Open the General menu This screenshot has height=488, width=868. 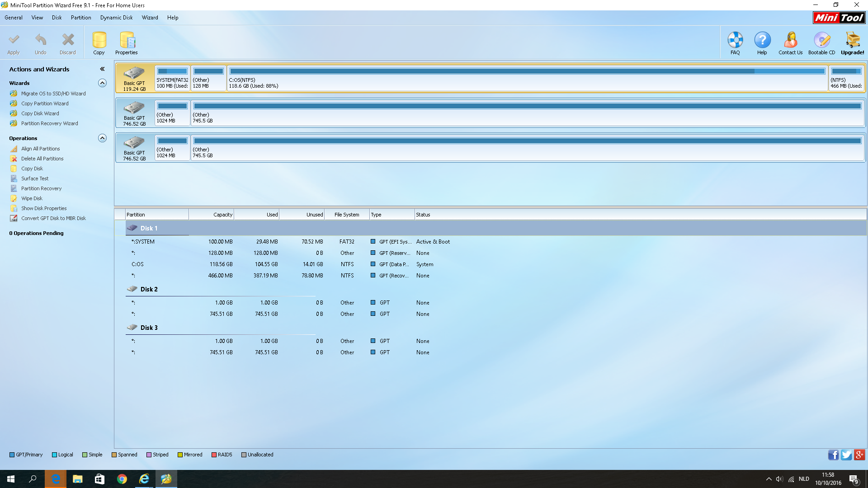point(14,18)
